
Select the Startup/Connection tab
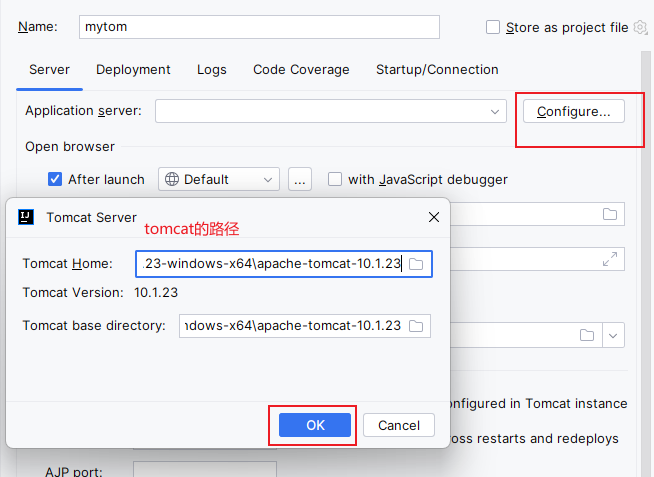(x=437, y=70)
